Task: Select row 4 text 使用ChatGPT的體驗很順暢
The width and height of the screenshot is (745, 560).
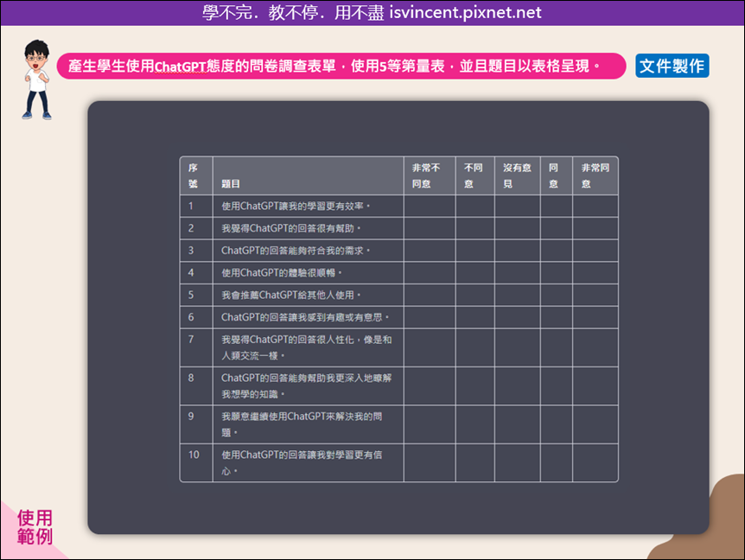Action: click(281, 272)
